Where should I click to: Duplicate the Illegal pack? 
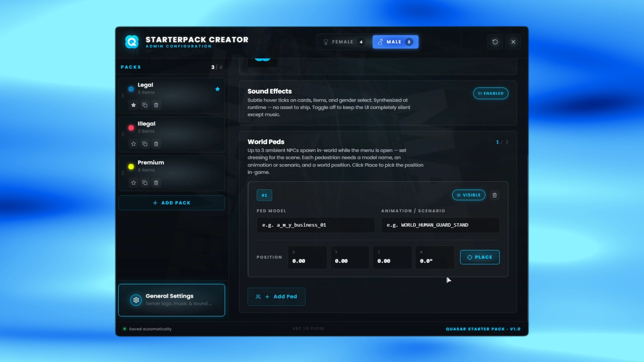click(145, 144)
